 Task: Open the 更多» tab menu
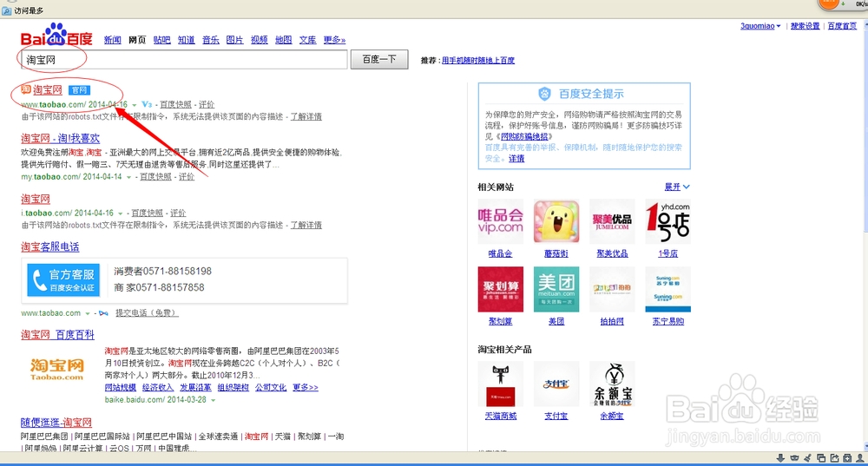(334, 40)
